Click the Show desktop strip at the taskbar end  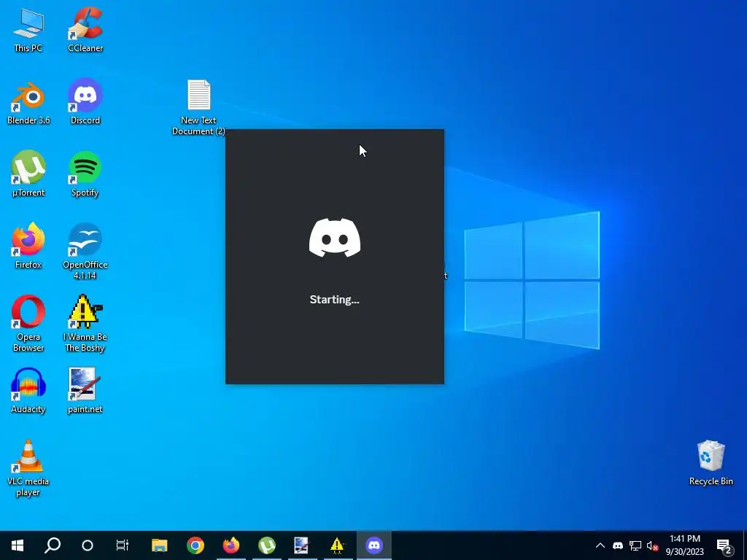pyautogui.click(x=745, y=545)
